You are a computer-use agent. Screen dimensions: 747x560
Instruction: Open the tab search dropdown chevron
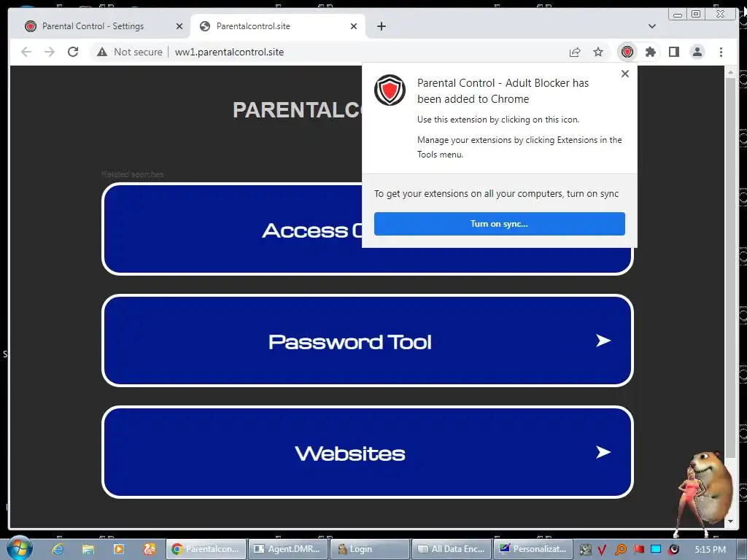(651, 26)
